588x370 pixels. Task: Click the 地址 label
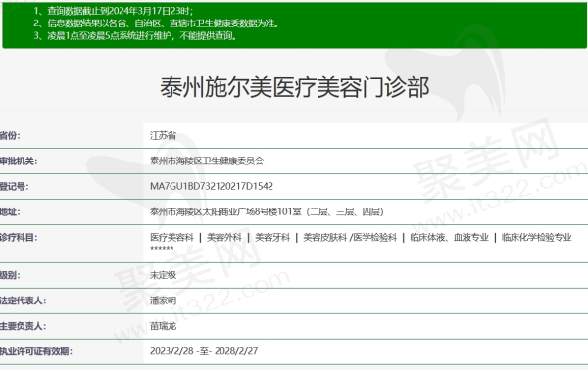tap(10, 212)
